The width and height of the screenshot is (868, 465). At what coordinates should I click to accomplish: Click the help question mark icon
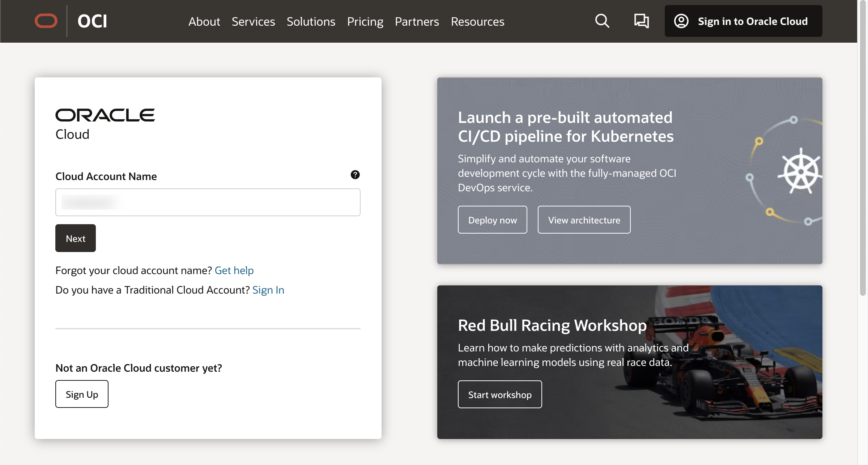[x=355, y=175]
